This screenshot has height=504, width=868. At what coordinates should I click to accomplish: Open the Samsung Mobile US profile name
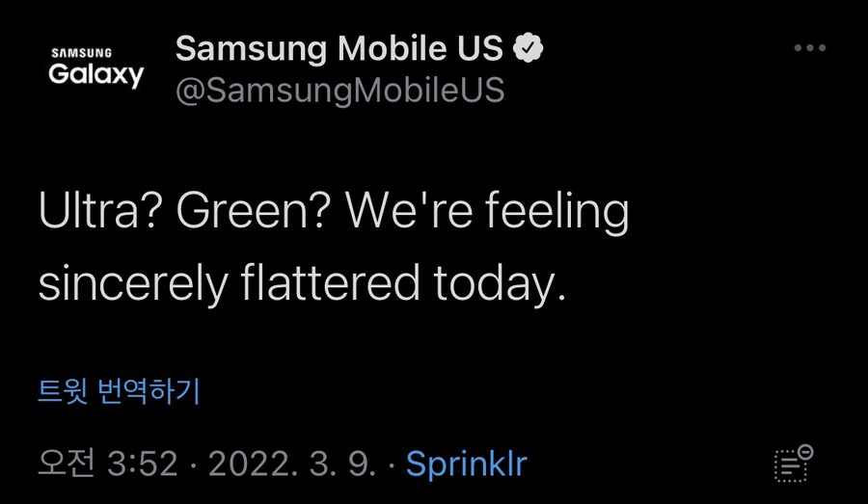[x=339, y=48]
